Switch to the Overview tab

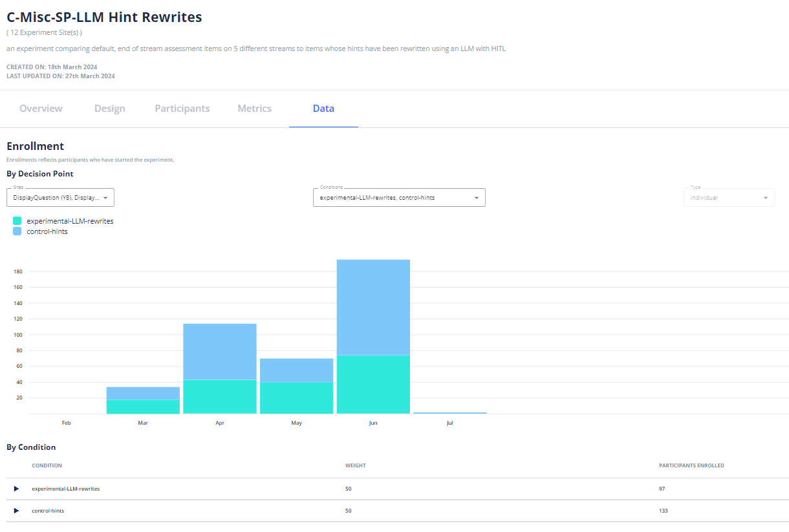[41, 109]
